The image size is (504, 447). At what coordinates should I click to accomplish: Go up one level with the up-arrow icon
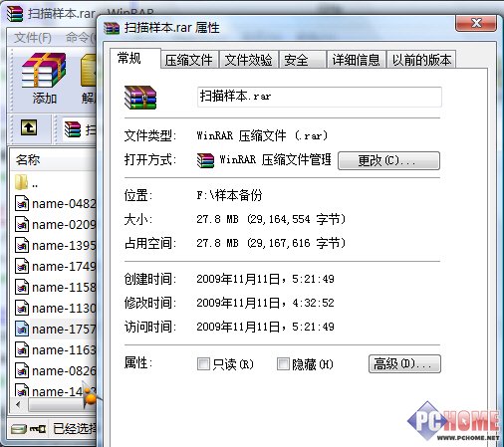[29, 127]
